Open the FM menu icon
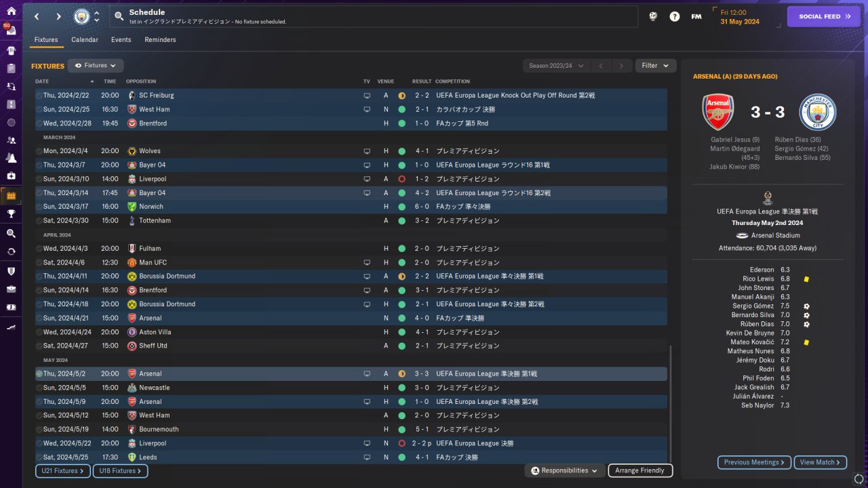Image resolution: width=868 pixels, height=488 pixels. coord(696,16)
